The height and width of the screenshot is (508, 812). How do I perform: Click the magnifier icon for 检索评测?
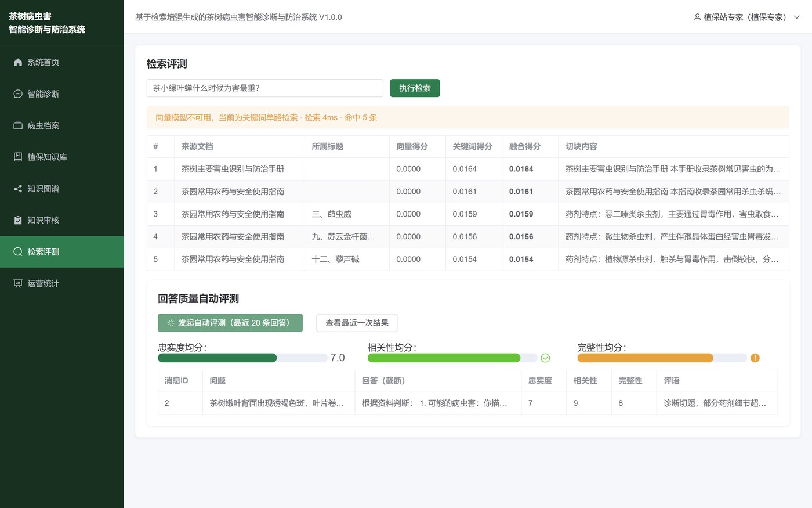[x=18, y=252]
